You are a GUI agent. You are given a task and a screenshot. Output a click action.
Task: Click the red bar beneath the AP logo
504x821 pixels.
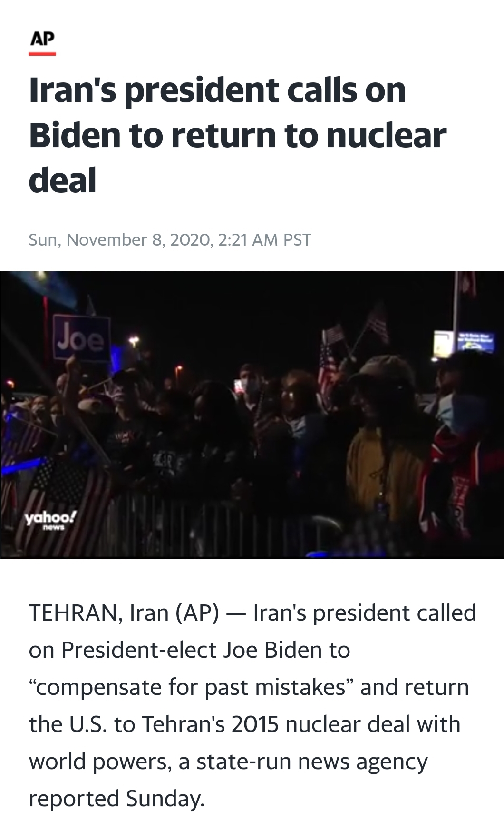pos(42,54)
